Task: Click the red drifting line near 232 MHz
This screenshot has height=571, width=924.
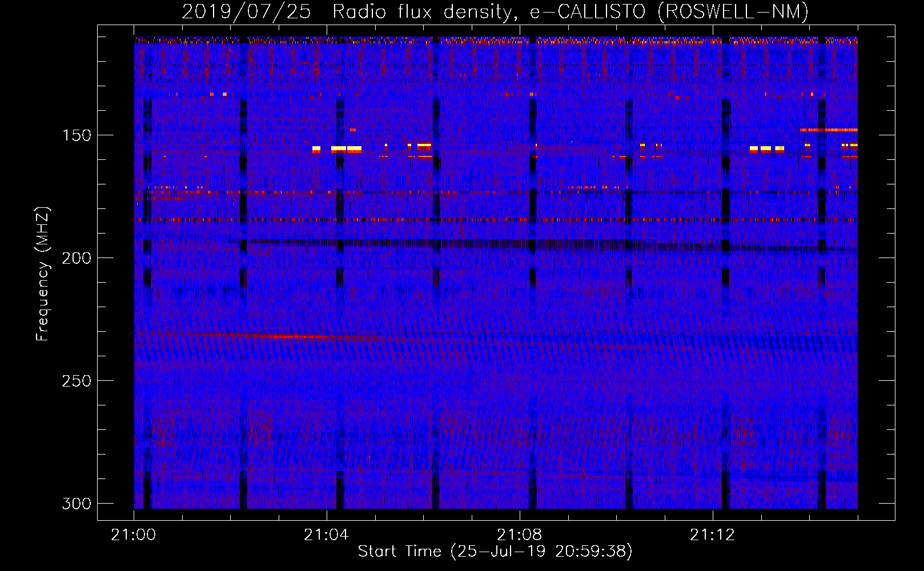Action: click(x=297, y=336)
